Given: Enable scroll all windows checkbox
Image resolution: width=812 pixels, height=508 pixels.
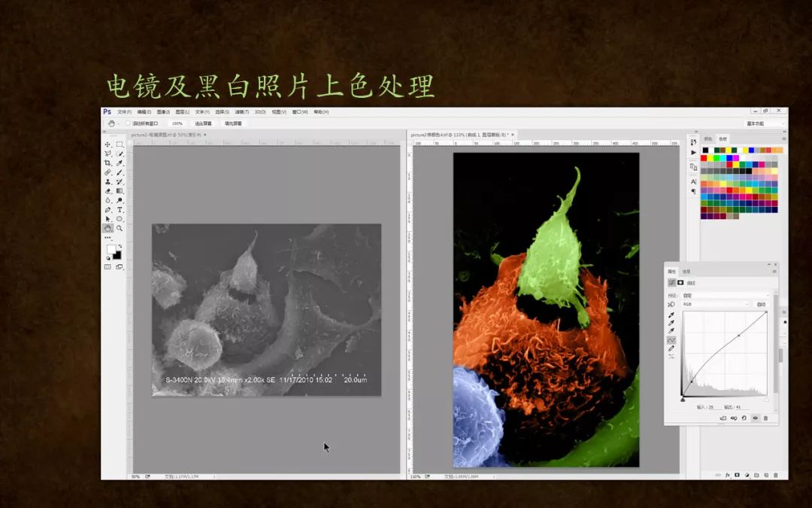Looking at the screenshot, I should click(x=128, y=123).
